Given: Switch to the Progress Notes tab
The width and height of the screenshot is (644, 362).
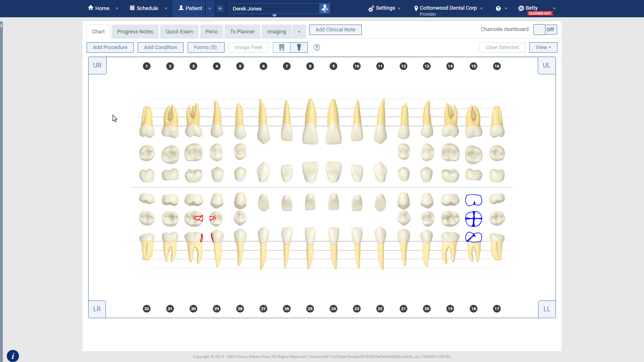Looking at the screenshot, I should click(135, 32).
